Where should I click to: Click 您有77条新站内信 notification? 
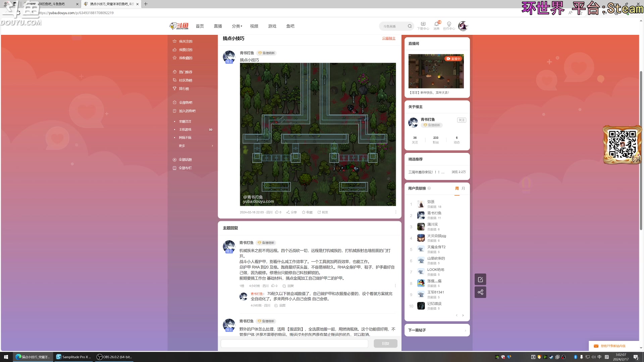pyautogui.click(x=613, y=346)
